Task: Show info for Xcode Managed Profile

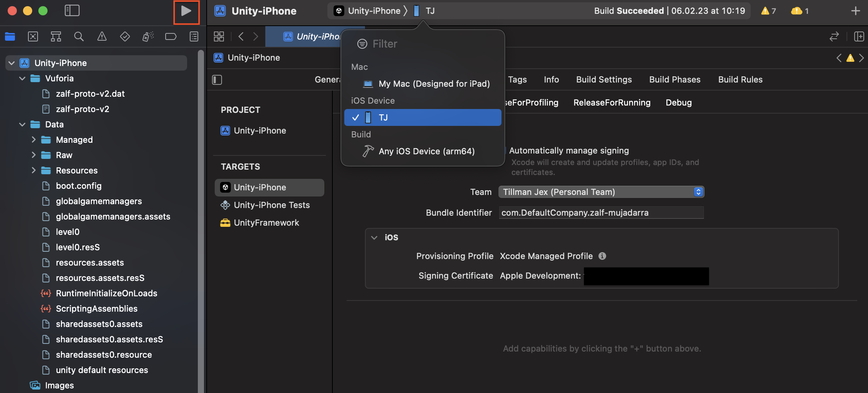Action: click(602, 256)
